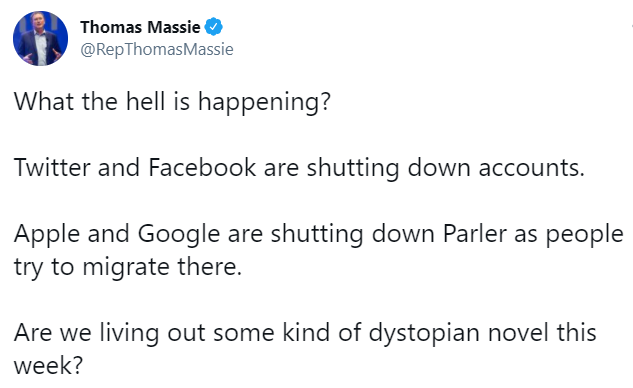The height and width of the screenshot is (388, 633).
Task: Click the blue verified badge icon
Action: (214, 27)
